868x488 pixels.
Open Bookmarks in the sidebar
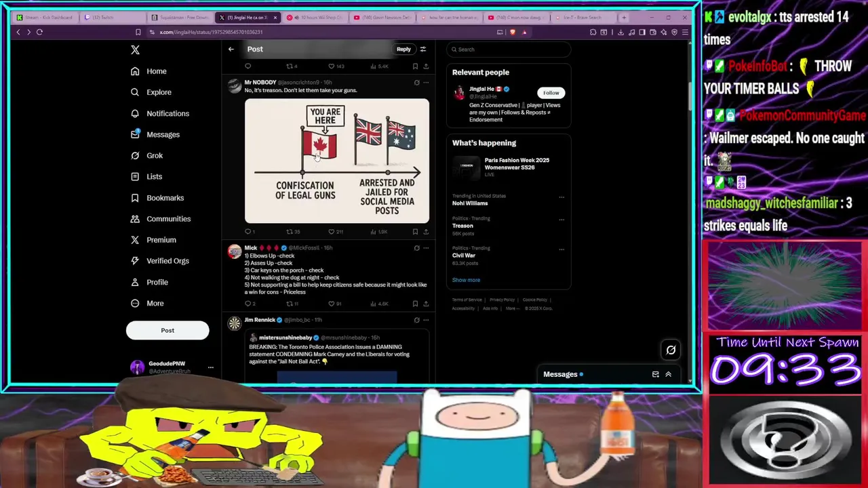157,198
